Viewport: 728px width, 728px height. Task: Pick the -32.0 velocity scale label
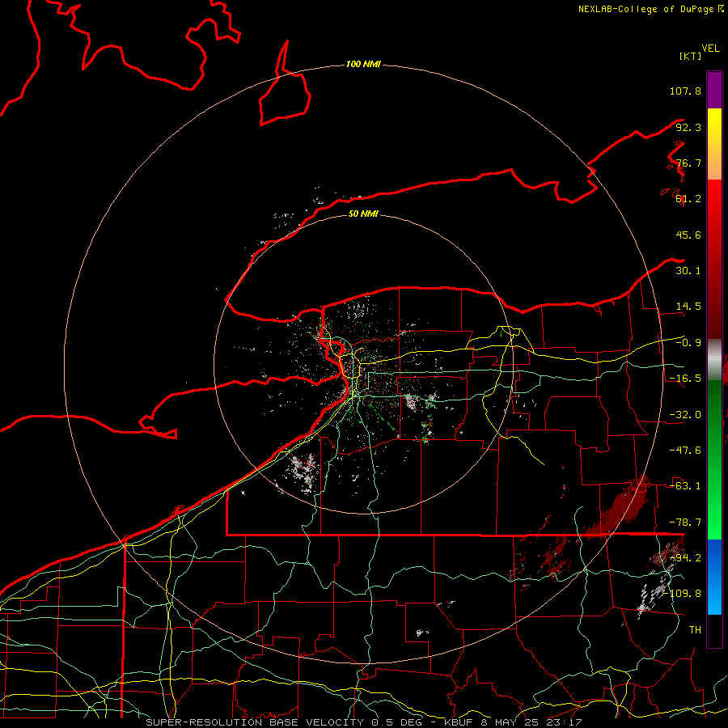[685, 415]
